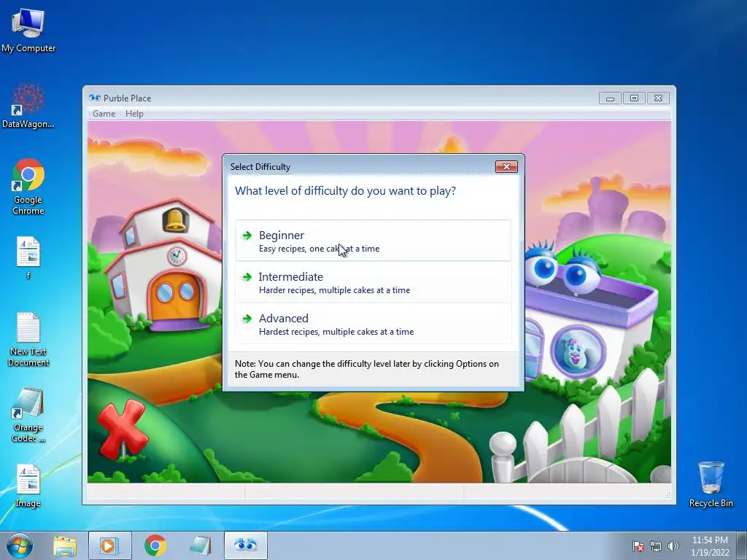Open Action Center flag in system tray
The height and width of the screenshot is (560, 747).
(x=638, y=546)
